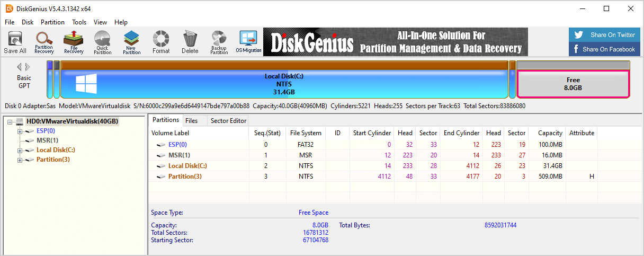Image resolution: width=644 pixels, height=256 pixels.
Task: Click the File System column header
Action: pos(306,133)
